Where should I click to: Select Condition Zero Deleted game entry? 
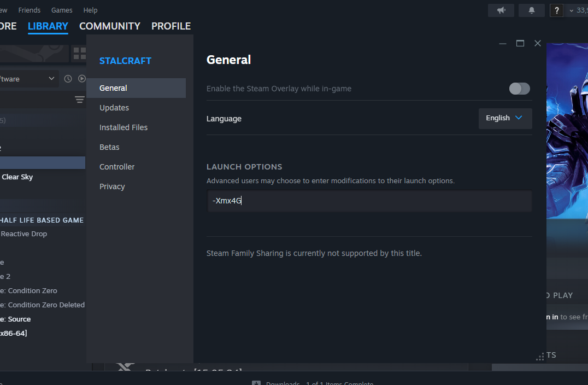coord(43,305)
